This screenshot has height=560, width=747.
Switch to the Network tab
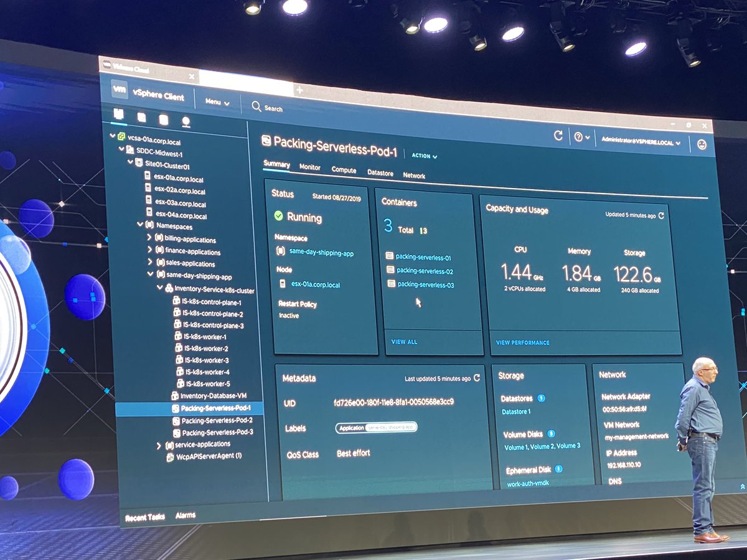[x=414, y=176]
